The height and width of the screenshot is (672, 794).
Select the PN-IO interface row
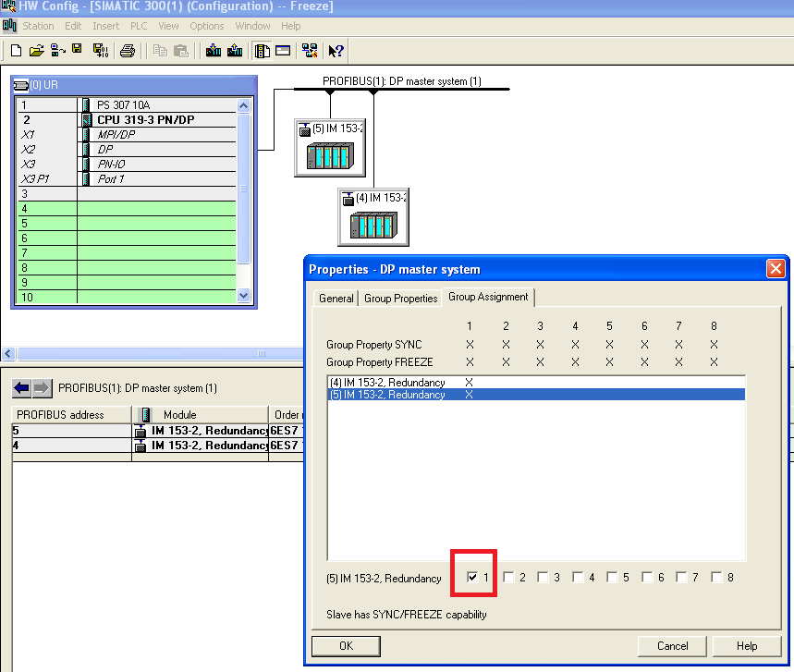[x=128, y=165]
